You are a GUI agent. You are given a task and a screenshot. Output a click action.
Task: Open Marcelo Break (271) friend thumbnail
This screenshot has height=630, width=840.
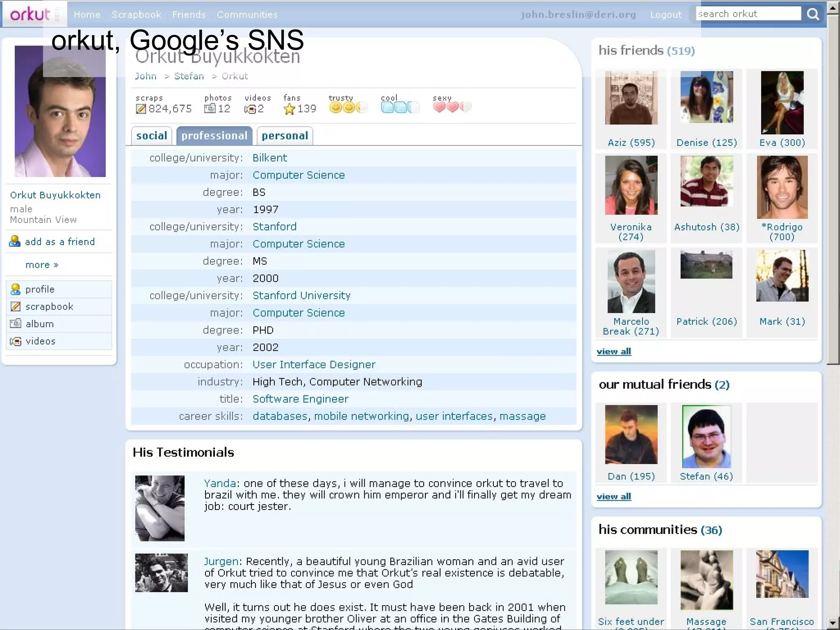point(631,281)
